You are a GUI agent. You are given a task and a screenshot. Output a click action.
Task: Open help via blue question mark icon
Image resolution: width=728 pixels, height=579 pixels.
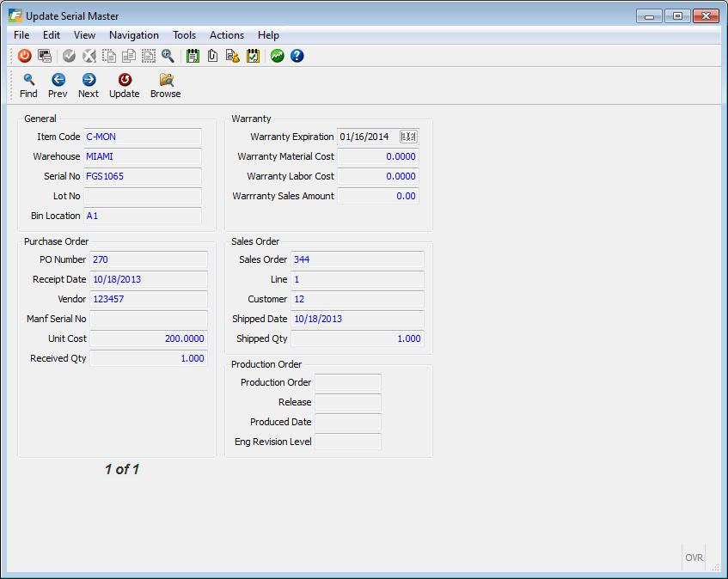pos(297,56)
